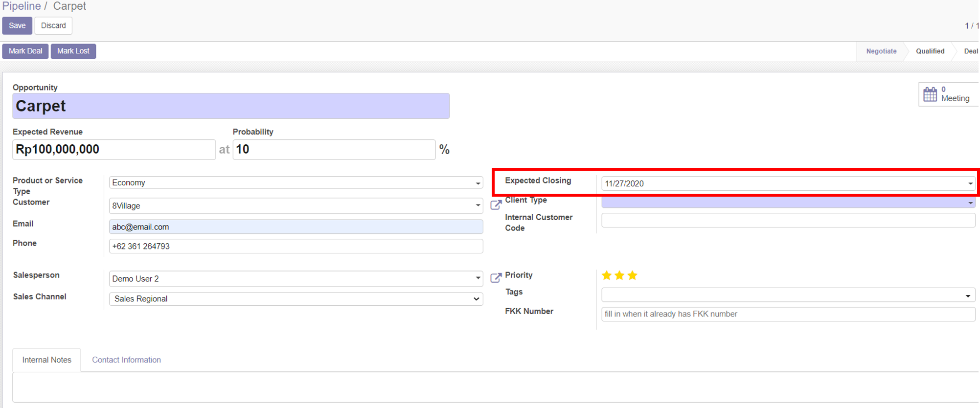Expand the Product or Service Type dropdown
The image size is (980, 408).
click(x=478, y=183)
